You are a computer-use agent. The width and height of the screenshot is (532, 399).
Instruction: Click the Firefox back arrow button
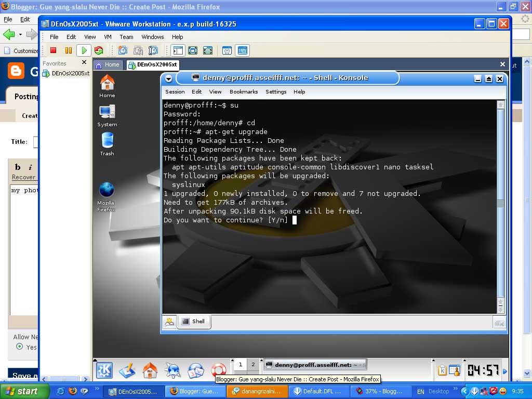pyautogui.click(x=9, y=34)
